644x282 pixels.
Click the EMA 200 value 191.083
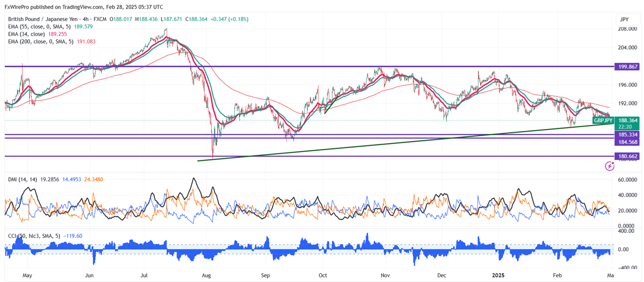[x=86, y=41]
